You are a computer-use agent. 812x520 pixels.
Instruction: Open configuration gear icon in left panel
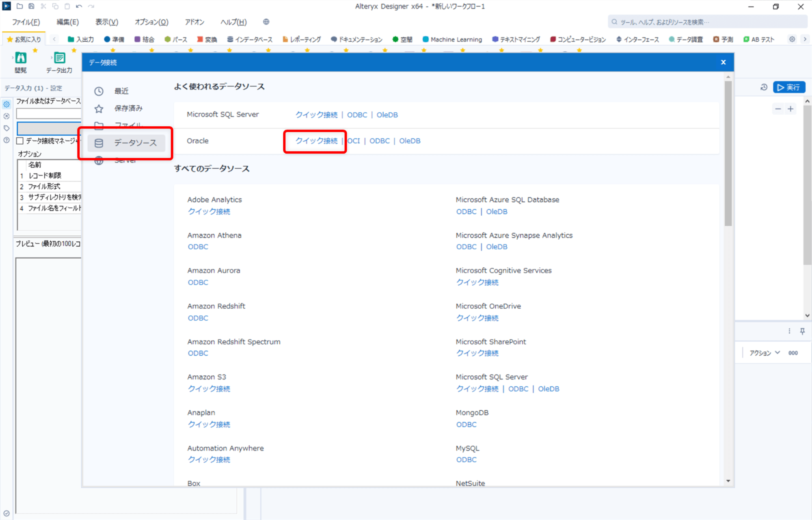(x=6, y=104)
